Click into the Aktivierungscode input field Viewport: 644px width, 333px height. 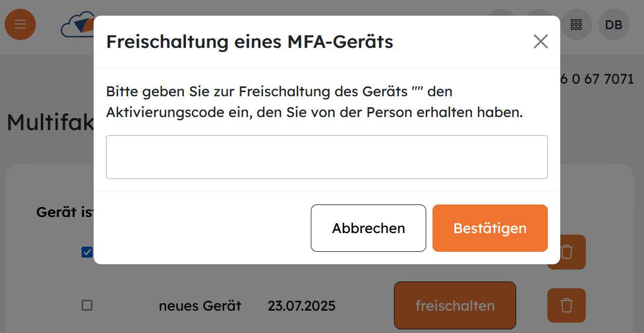[x=326, y=157]
